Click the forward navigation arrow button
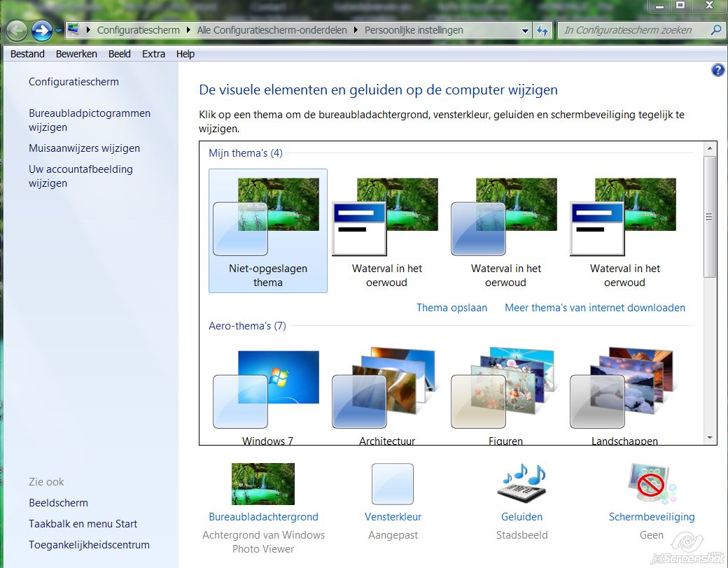This screenshot has height=568, width=728. coord(42,31)
